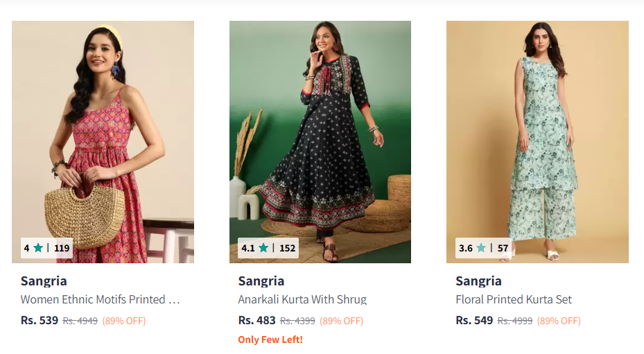Click the Rs. 549 price
Viewport: 644px width, 354px height.
474,321
